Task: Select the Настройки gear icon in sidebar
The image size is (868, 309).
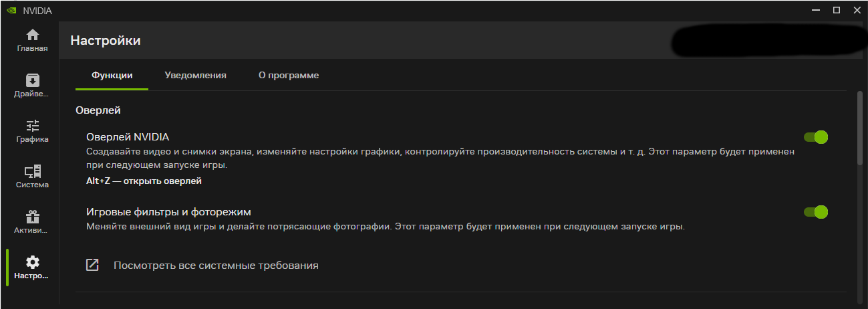Action: [32, 262]
